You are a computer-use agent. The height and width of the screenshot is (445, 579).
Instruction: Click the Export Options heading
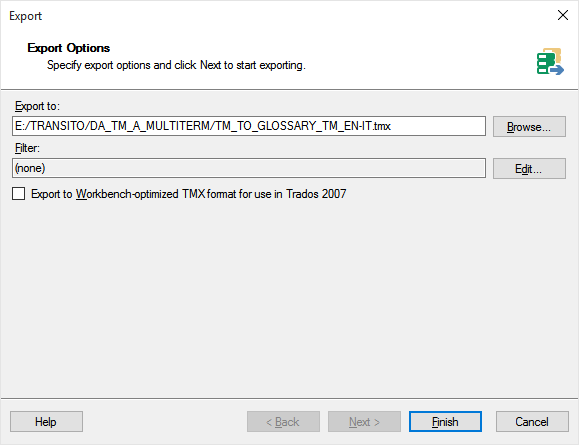[x=69, y=48]
